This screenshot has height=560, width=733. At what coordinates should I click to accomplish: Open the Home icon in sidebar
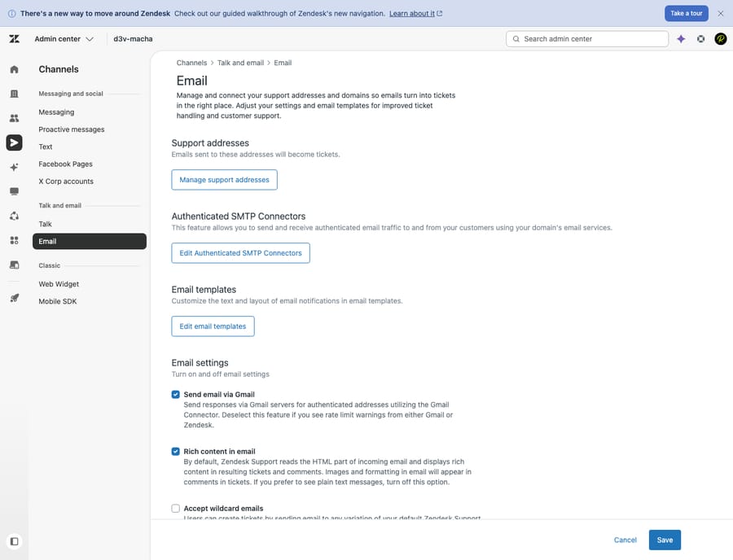coord(14,69)
